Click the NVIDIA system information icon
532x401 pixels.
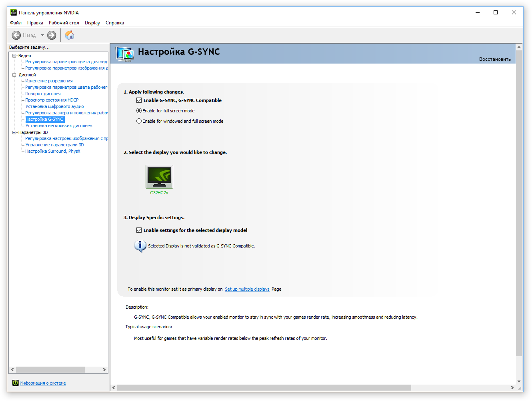[x=15, y=383]
